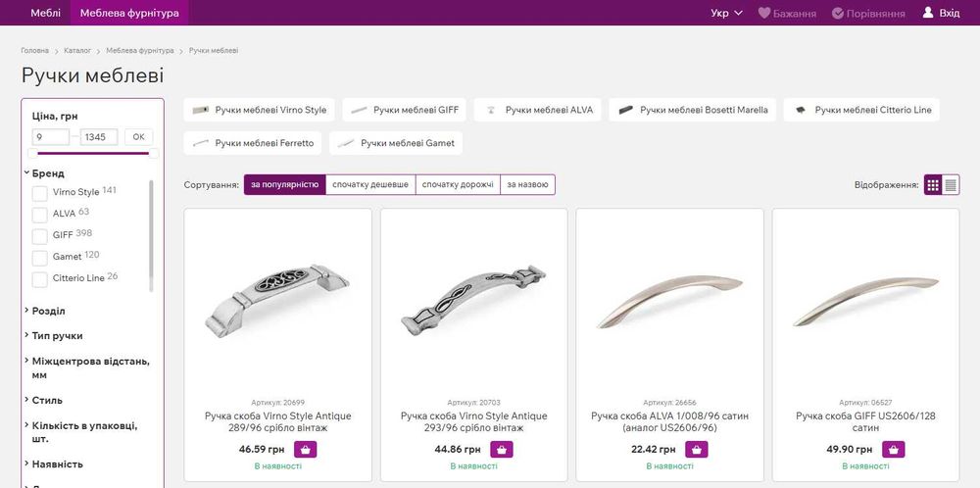
Task: Enable the GIFF brand filter checkbox
Action: pyautogui.click(x=40, y=236)
